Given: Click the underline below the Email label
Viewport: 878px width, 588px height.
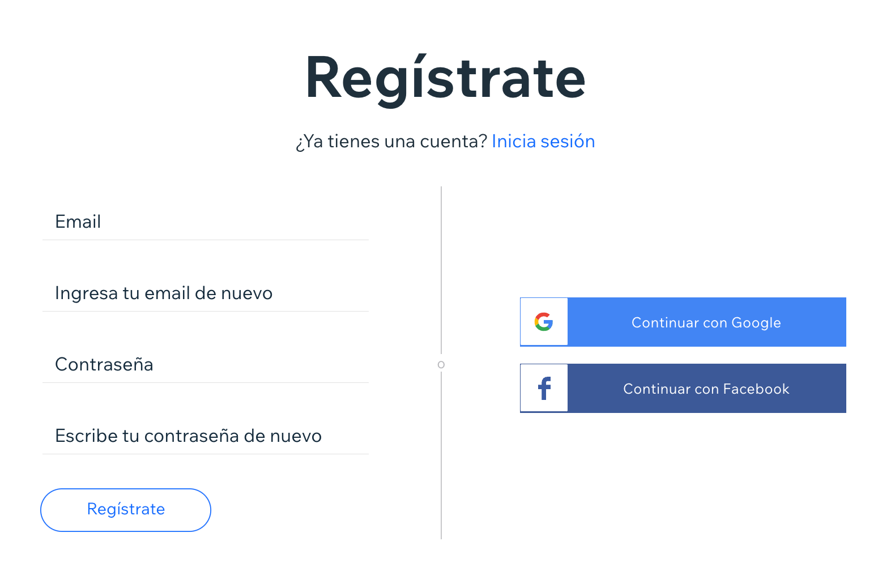Looking at the screenshot, I should (x=206, y=240).
